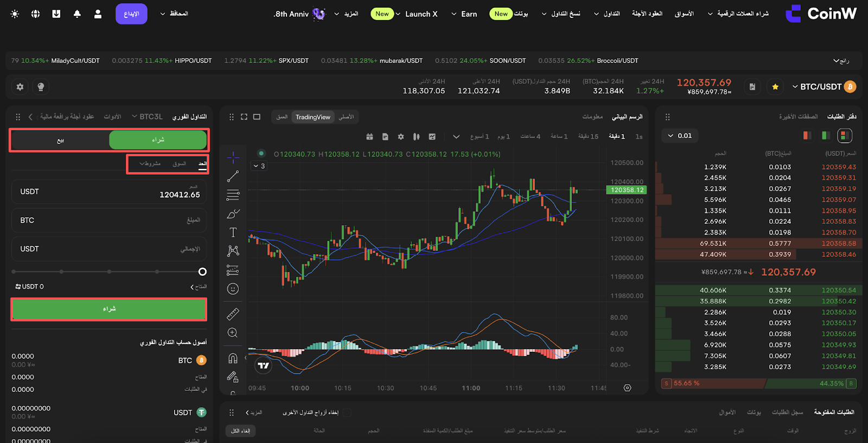
Task: Select the 4-hour chart timeframe
Action: pyautogui.click(x=531, y=137)
